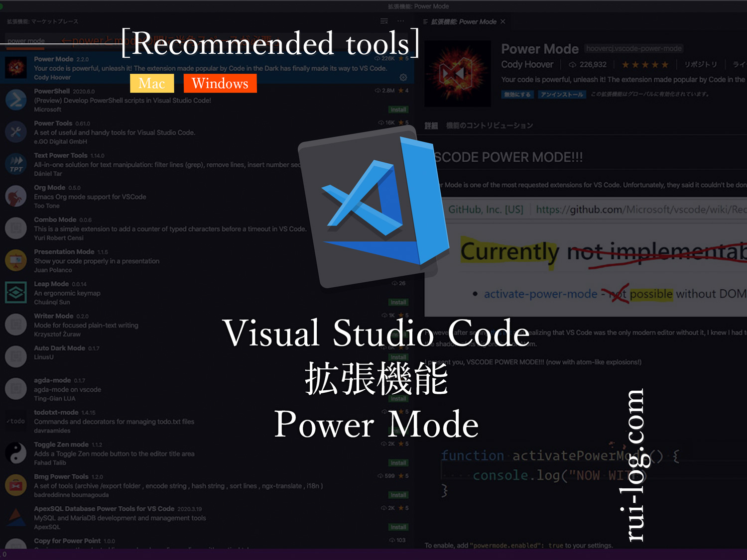Click the Combo Mode extension icon
The image size is (747, 560).
pos(16,228)
